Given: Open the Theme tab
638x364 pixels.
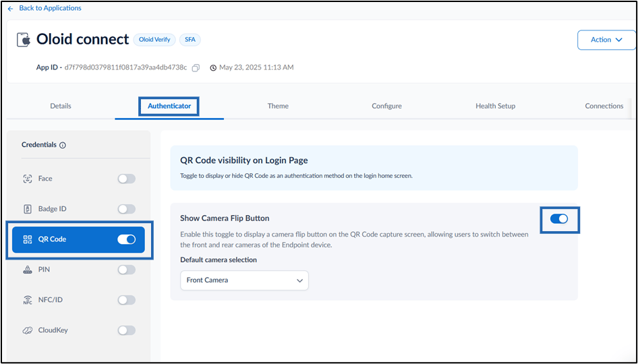Looking at the screenshot, I should (278, 106).
